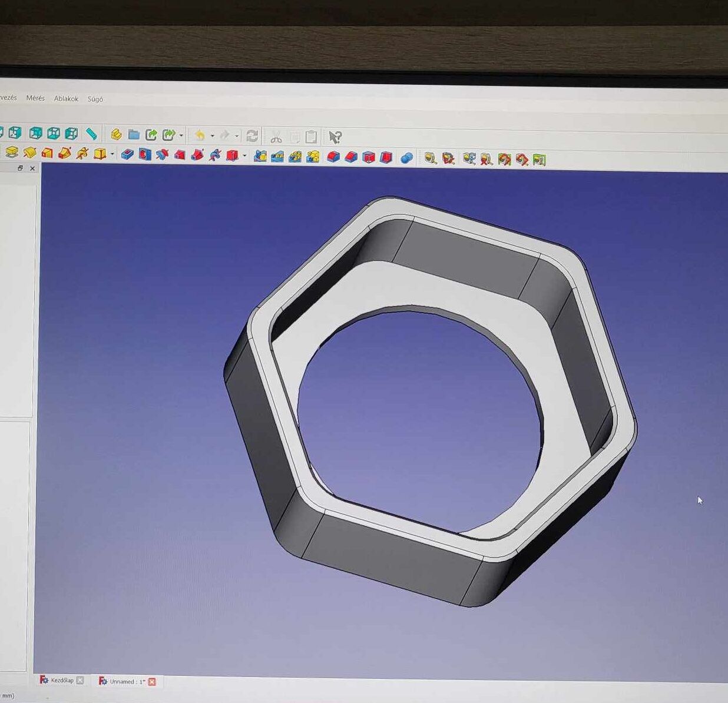Viewport: 728px width, 703px height.
Task: Apply the Polar pattern feature
Action: 295,157
